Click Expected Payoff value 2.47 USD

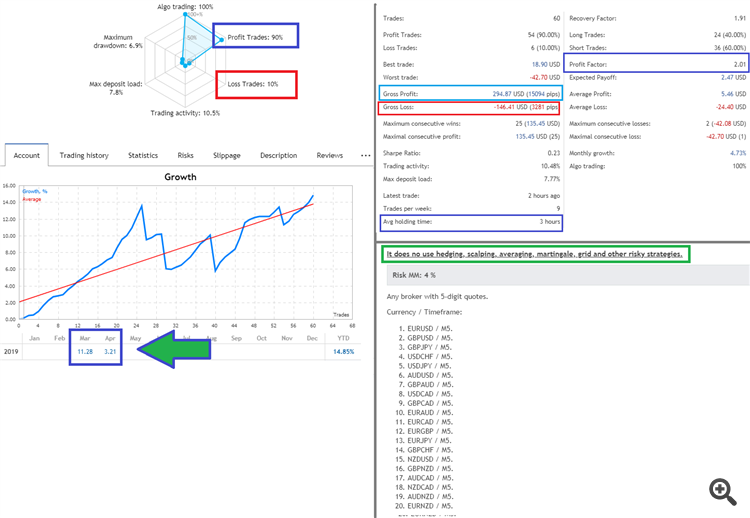[734, 77]
